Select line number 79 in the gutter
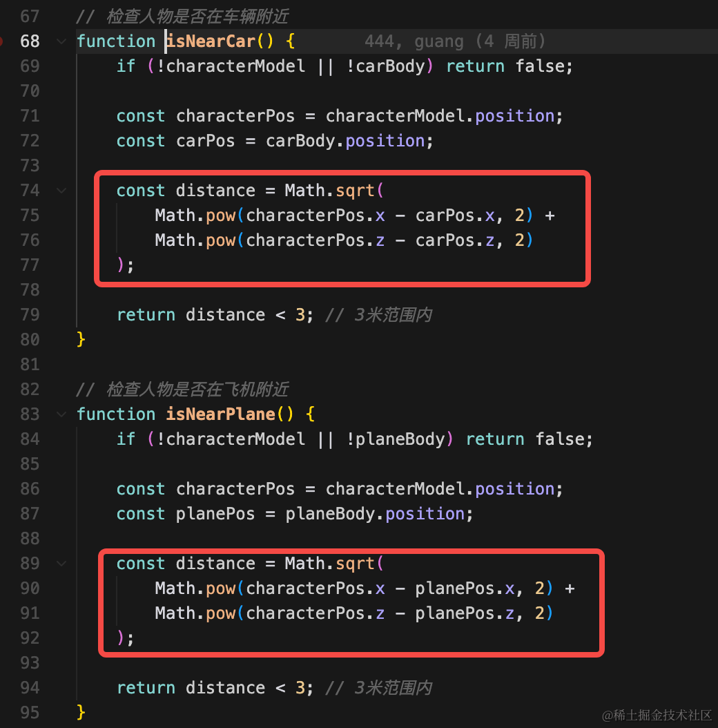 click(30, 315)
